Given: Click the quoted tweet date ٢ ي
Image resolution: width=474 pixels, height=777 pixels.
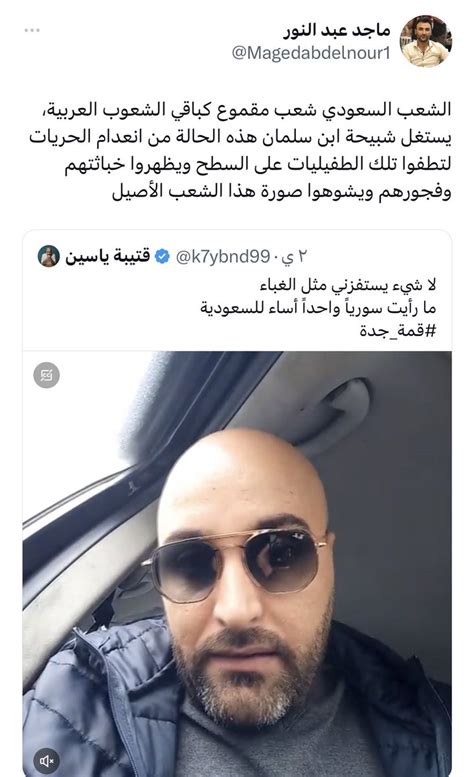Looking at the screenshot, I should tap(294, 257).
